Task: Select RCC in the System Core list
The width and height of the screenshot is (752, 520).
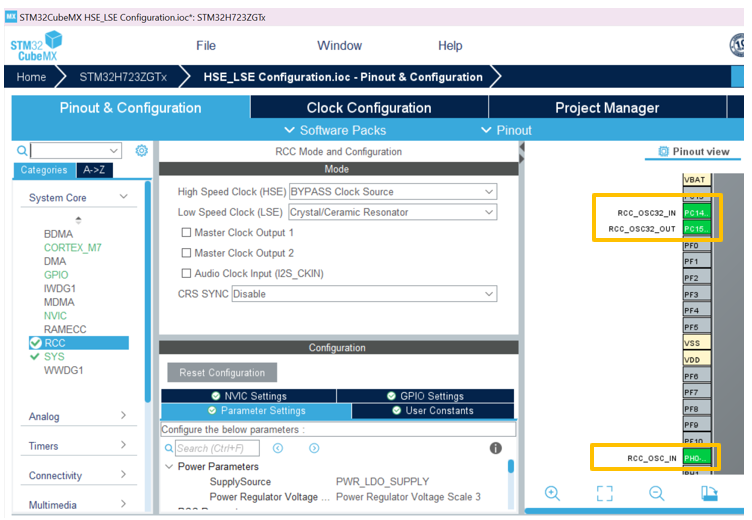Action: tap(79, 343)
